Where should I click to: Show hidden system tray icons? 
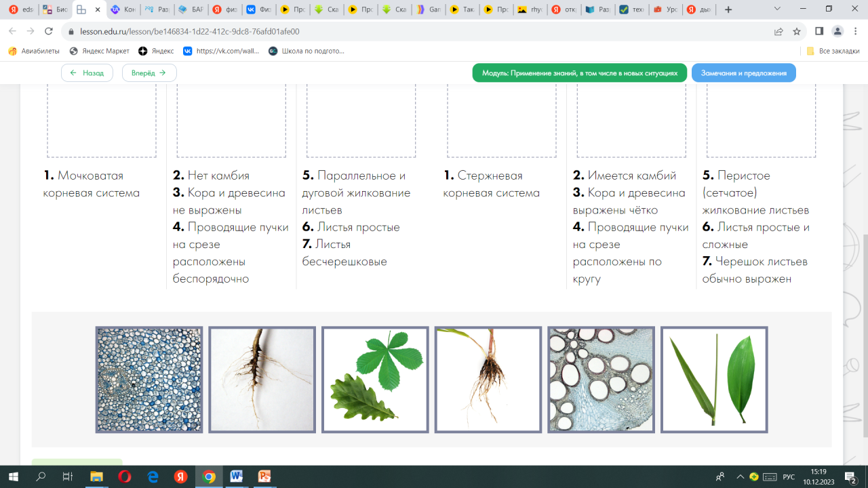[x=739, y=476]
